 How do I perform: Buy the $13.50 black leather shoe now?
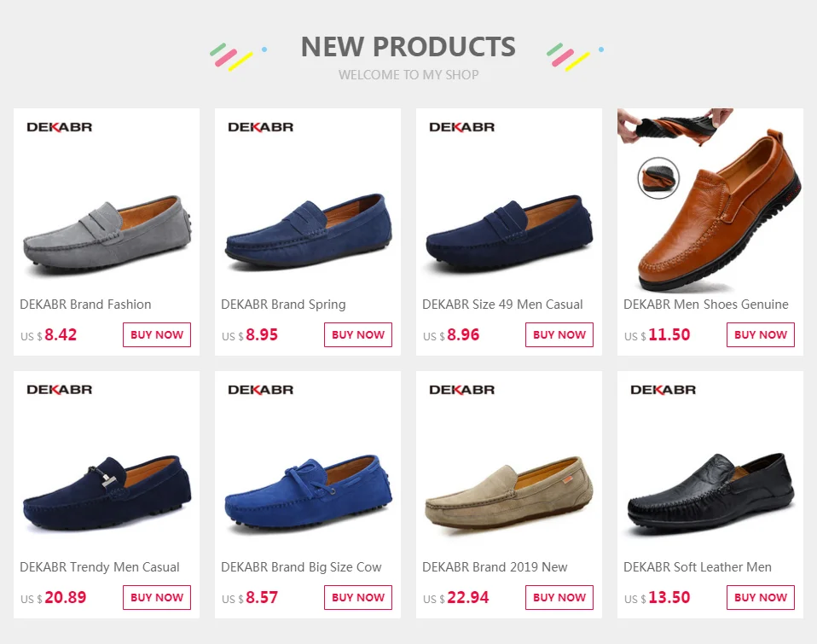[761, 598]
